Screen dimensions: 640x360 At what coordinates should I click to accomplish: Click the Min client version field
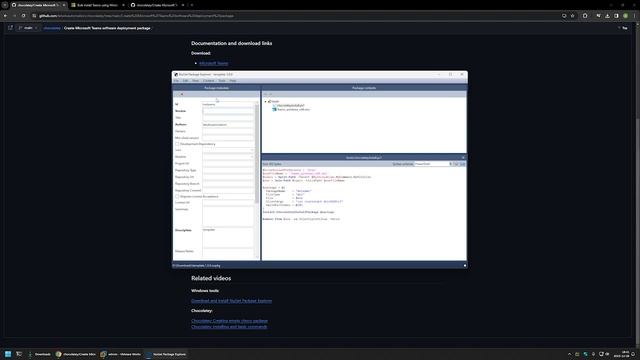pos(228,138)
